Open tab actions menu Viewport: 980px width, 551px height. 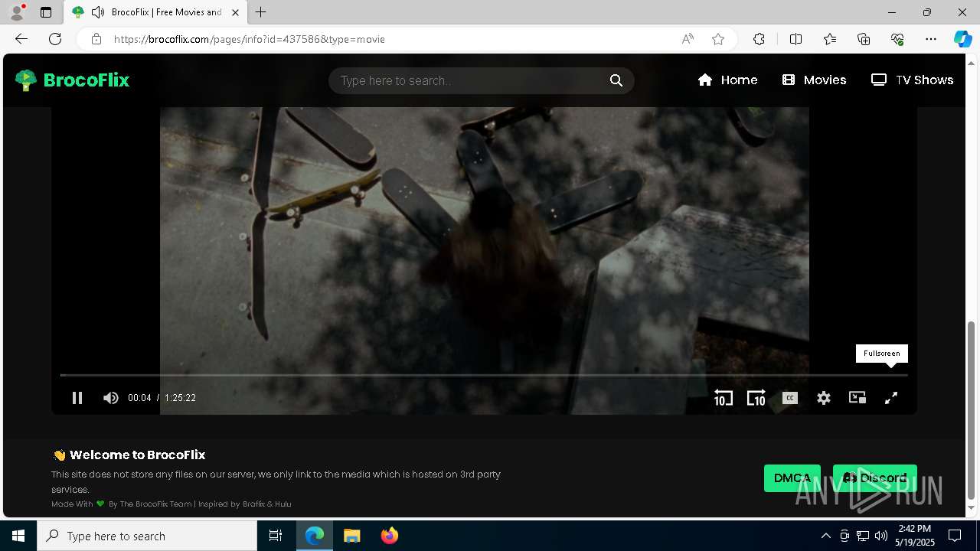tap(46, 12)
